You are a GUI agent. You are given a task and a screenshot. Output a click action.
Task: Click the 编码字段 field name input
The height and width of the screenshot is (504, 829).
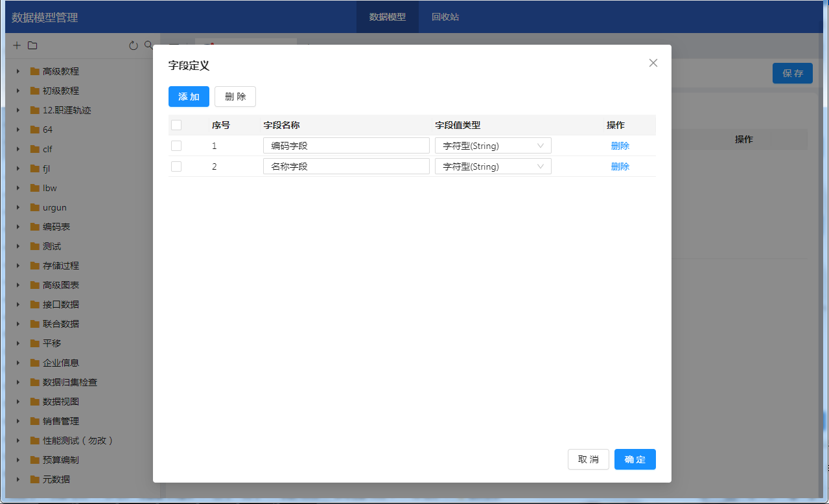click(346, 146)
